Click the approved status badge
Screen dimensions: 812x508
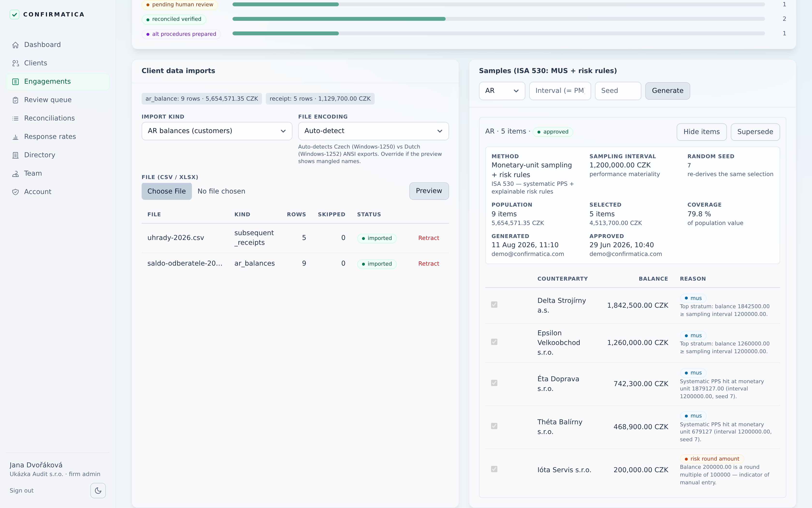point(553,132)
